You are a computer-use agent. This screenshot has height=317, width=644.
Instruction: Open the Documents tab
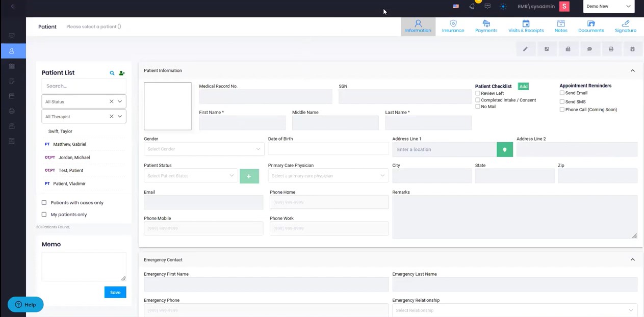point(590,26)
